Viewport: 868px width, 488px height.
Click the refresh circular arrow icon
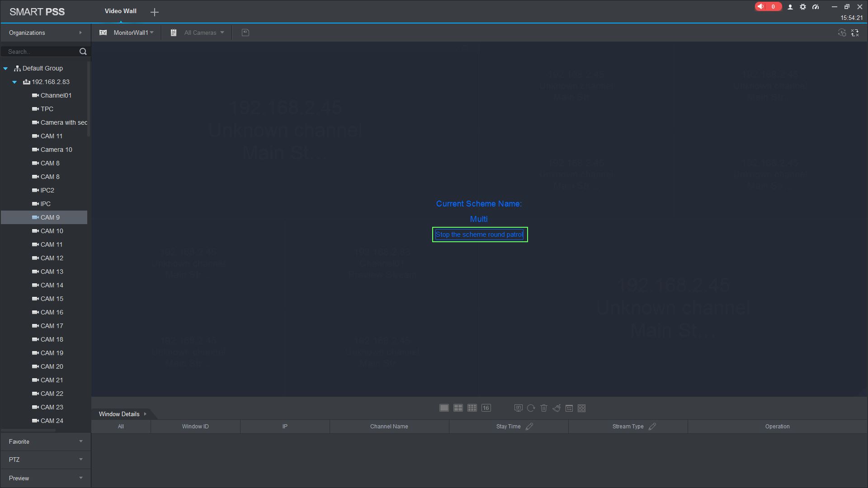coord(531,408)
